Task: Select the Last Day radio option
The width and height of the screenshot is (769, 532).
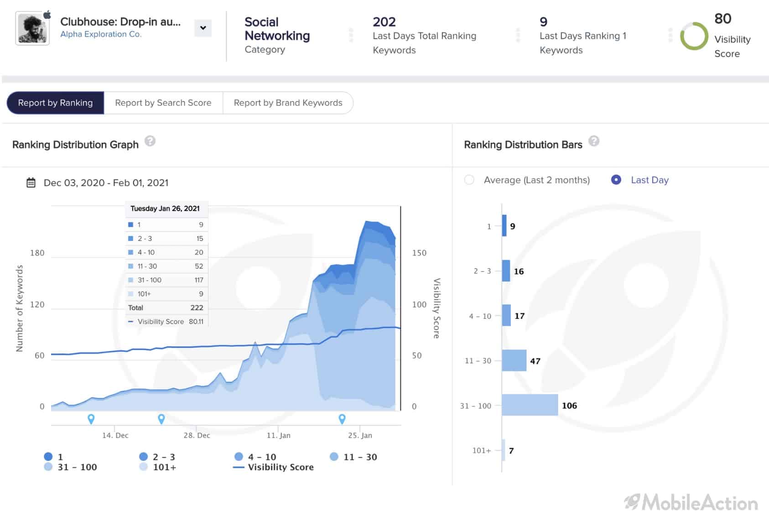Action: click(616, 180)
